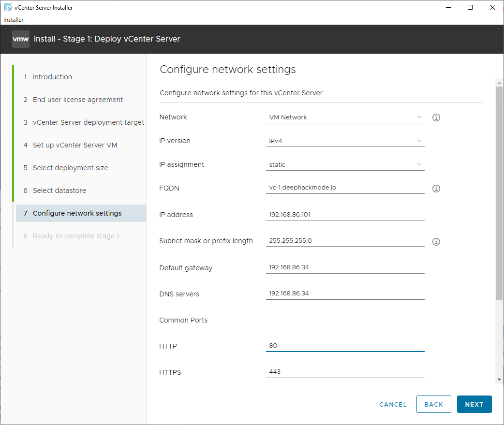This screenshot has width=504, height=425.
Task: Click the IP address field
Action: coord(345,215)
